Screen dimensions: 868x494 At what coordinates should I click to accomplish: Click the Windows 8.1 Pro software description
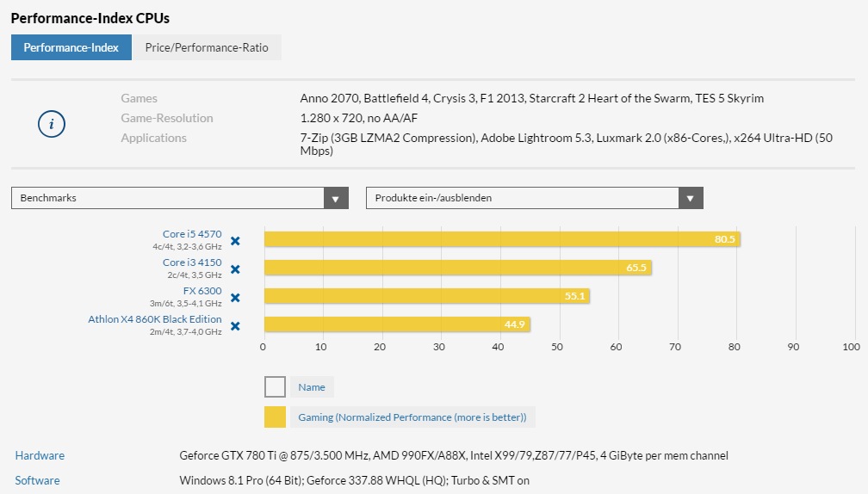point(354,480)
